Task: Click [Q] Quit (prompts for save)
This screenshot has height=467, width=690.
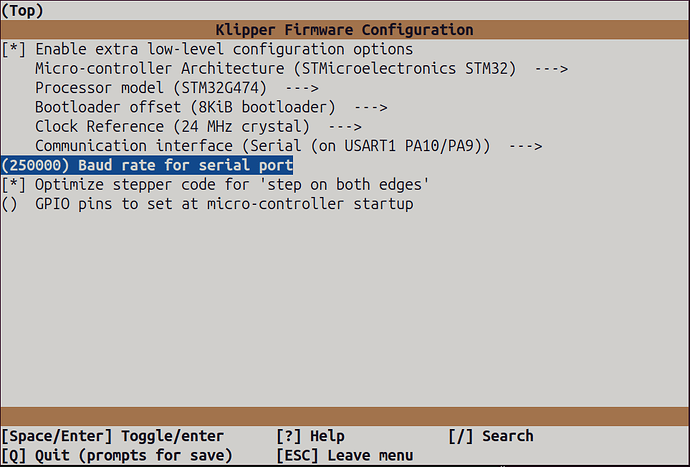Action: (116, 455)
